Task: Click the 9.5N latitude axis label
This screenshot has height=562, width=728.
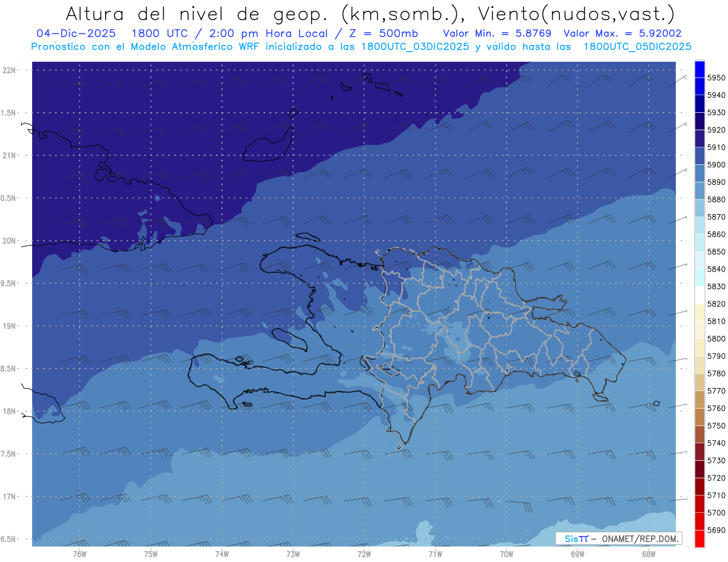Action: coord(9,284)
